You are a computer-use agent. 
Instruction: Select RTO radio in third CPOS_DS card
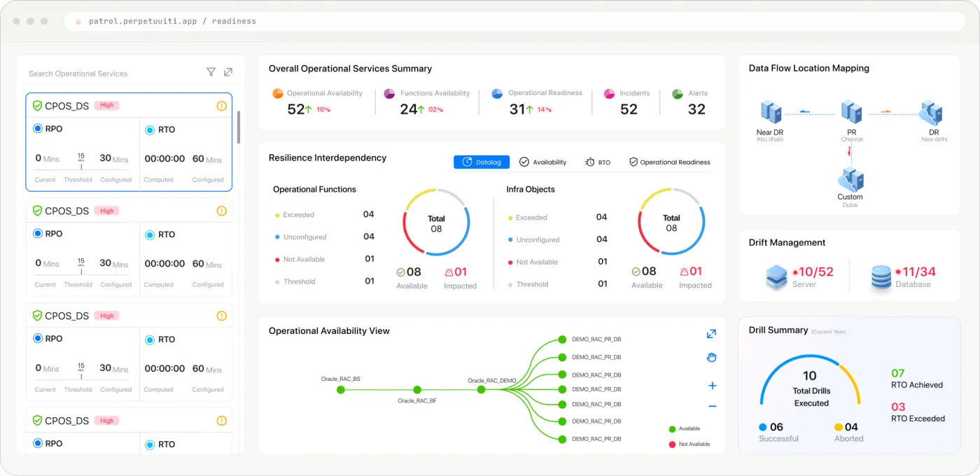tap(150, 339)
